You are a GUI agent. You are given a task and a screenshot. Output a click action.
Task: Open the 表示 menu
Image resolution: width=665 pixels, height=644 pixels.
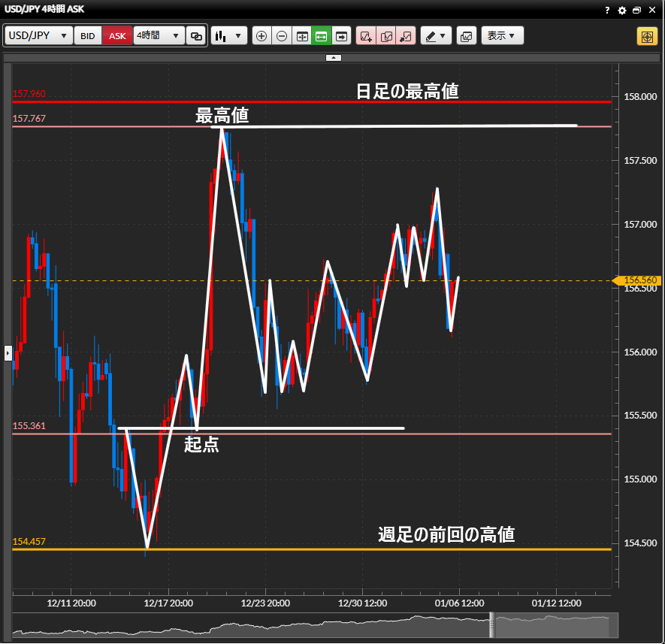tap(502, 36)
